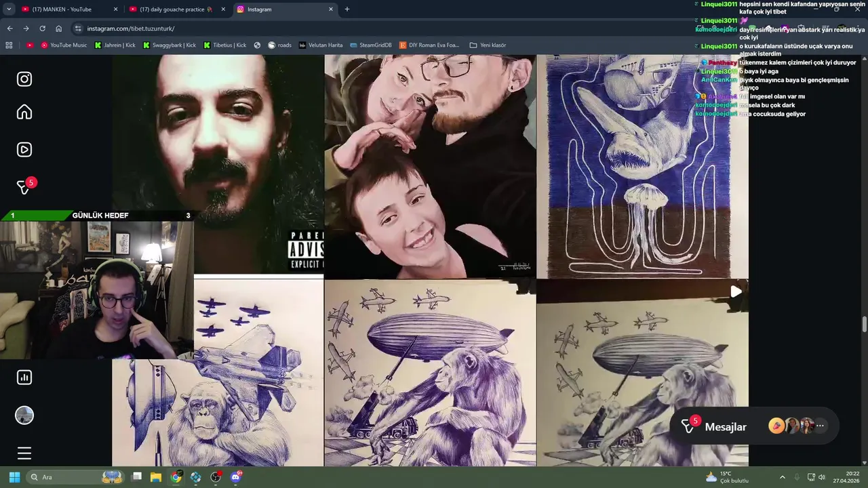Open the Windows Start menu
Viewport: 868px width, 488px height.
point(14,477)
